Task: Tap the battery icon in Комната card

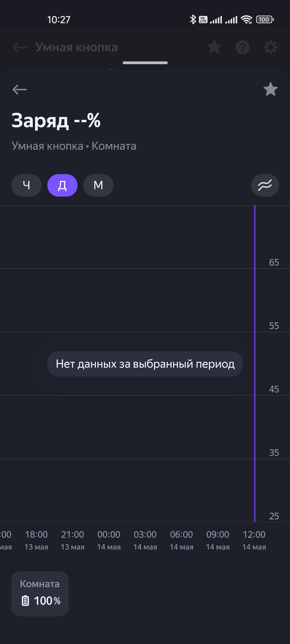Action: (25, 601)
